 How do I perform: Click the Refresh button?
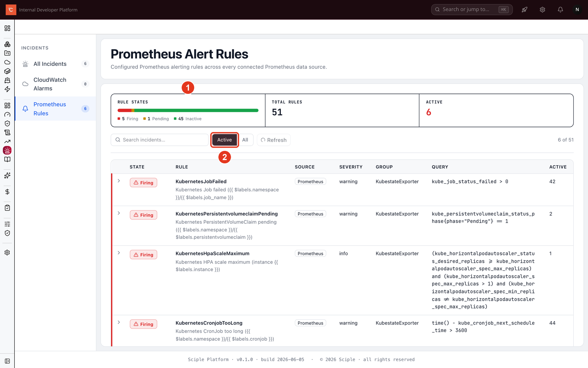(274, 140)
